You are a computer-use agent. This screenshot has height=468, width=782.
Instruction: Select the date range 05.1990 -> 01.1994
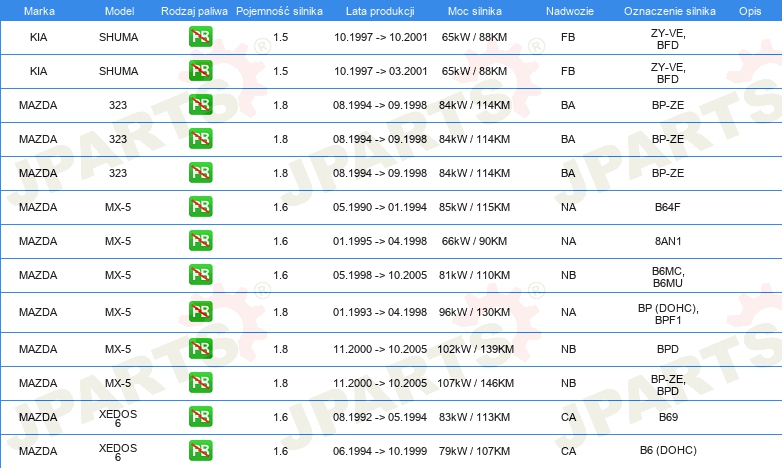pyautogui.click(x=380, y=207)
